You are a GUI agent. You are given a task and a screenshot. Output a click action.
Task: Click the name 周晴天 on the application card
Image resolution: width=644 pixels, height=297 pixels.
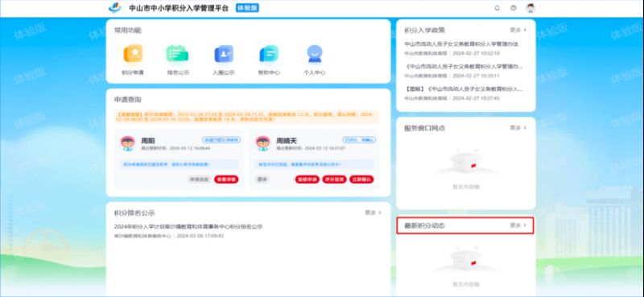point(287,141)
